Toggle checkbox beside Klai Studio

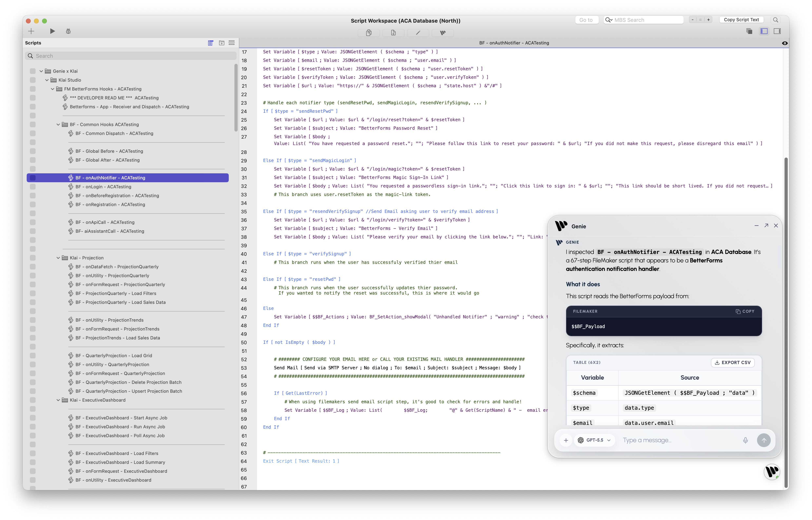pyautogui.click(x=33, y=80)
